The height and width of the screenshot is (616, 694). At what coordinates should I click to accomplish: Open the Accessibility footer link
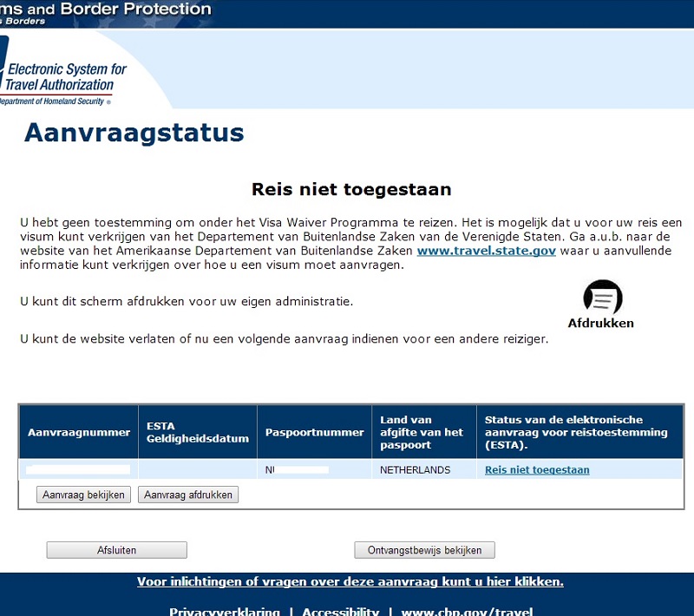click(340, 611)
